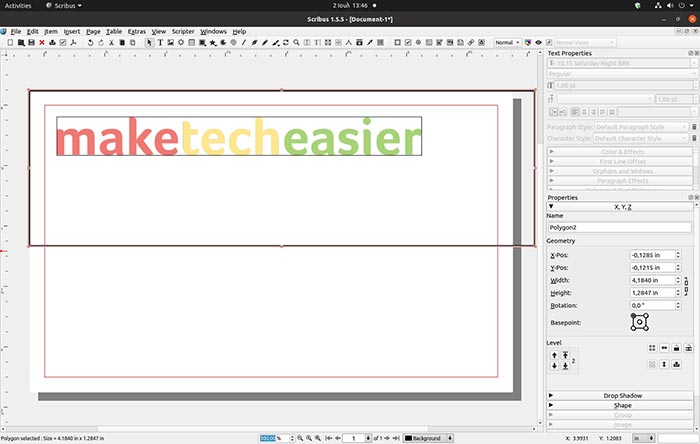Click the Undo arrow icon
This screenshot has width=700, height=444.
[x=90, y=42]
